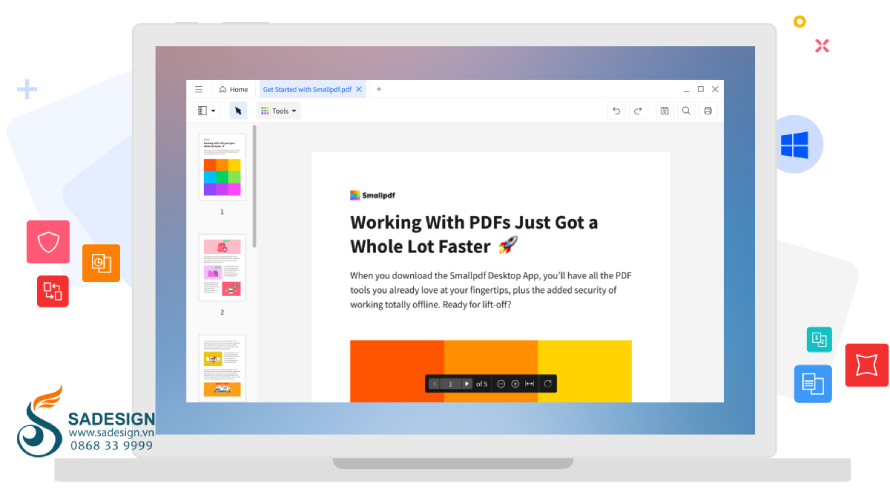Zoom out with the minus circle icon
This screenshot has height=501, width=890.
(x=501, y=384)
